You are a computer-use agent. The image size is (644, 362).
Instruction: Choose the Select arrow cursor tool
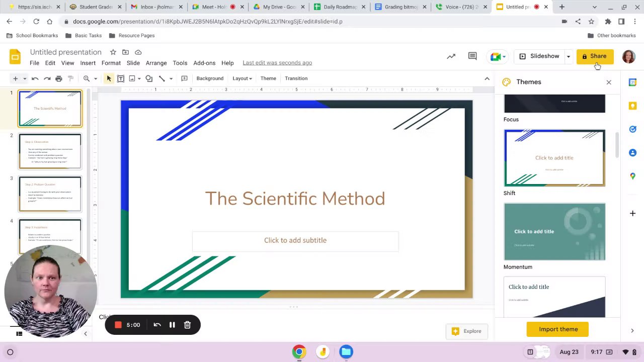coord(109,78)
